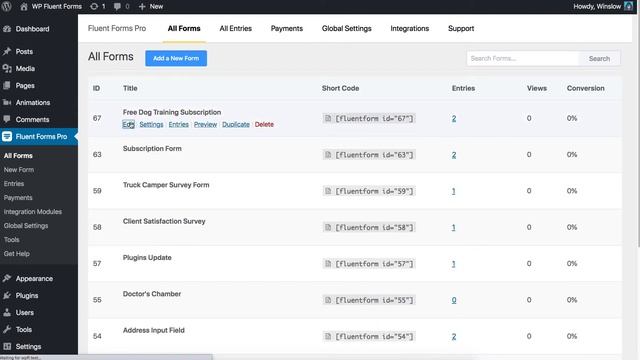
Task: Edit the Free Dog Training Subscription form
Action: [128, 124]
